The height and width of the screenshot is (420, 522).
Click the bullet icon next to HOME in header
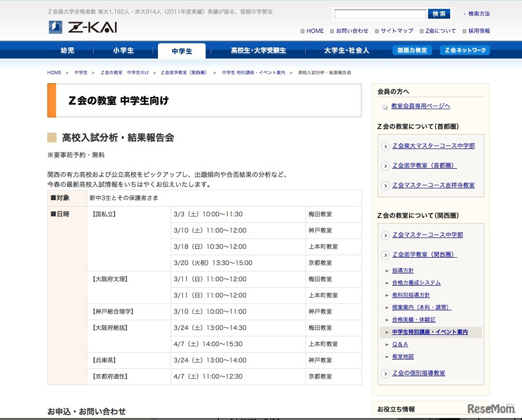(x=303, y=31)
